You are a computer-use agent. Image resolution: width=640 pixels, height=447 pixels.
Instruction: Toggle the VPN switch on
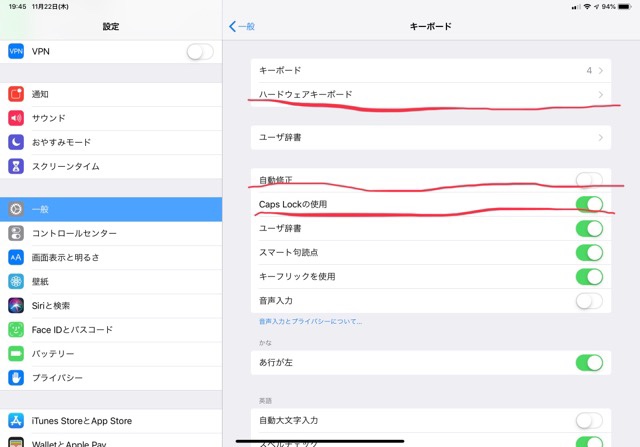[x=200, y=51]
